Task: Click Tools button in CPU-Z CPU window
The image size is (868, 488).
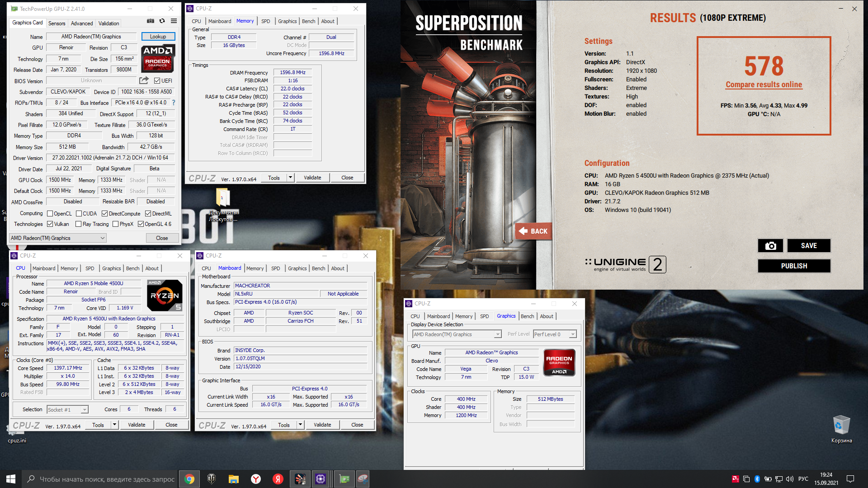Action: pyautogui.click(x=98, y=425)
